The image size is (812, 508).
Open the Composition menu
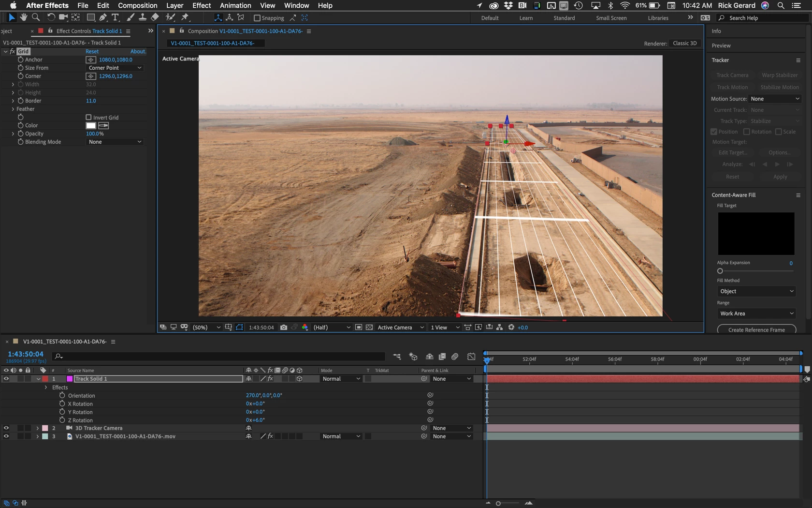(137, 5)
